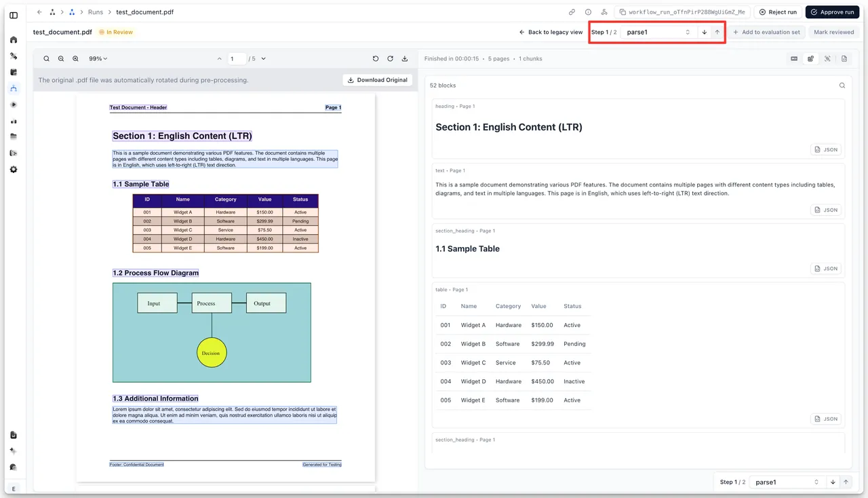Click the Approve run button
Screen dimensions: 868x498
tap(832, 12)
